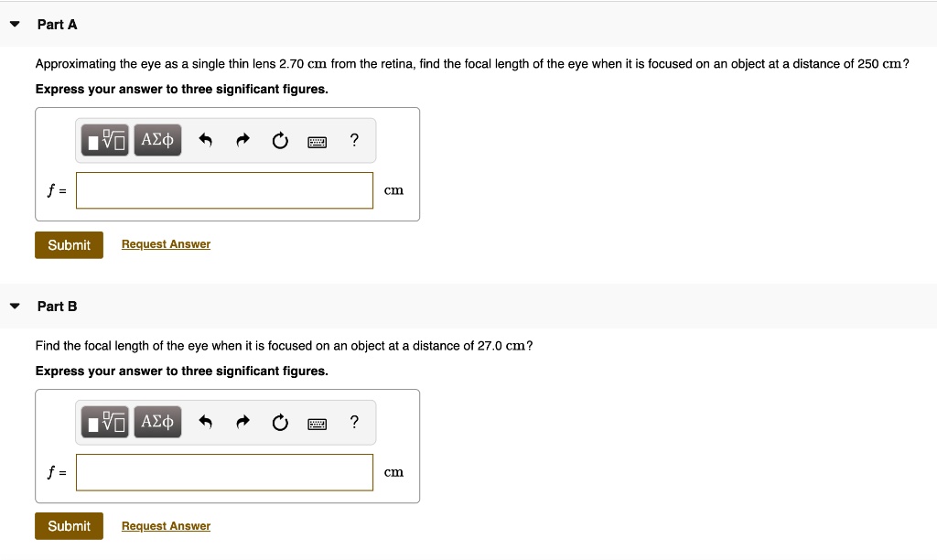Click the help question mark in Part B toolbar
This screenshot has height=560, width=937.
pos(354,422)
